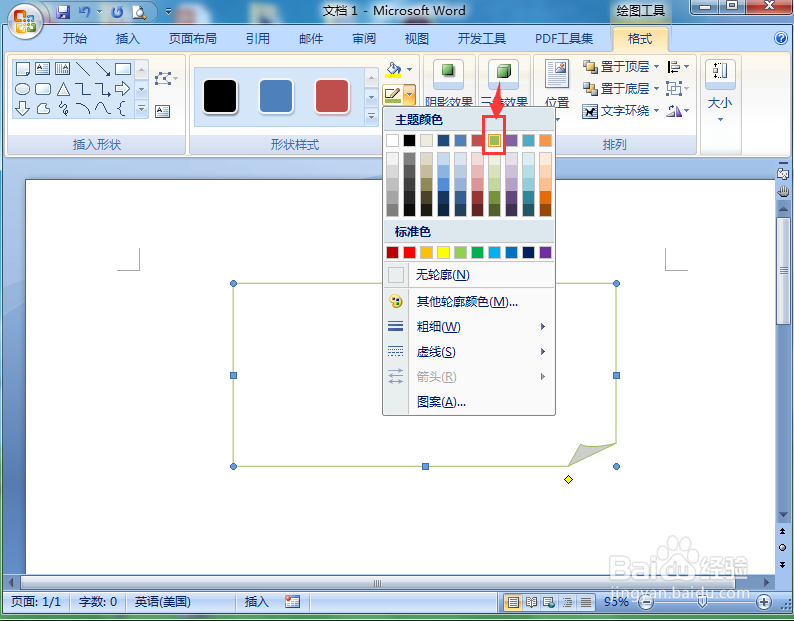Click the shape fill paint bucket
Screen dimensions: 794x621
(x=393, y=68)
